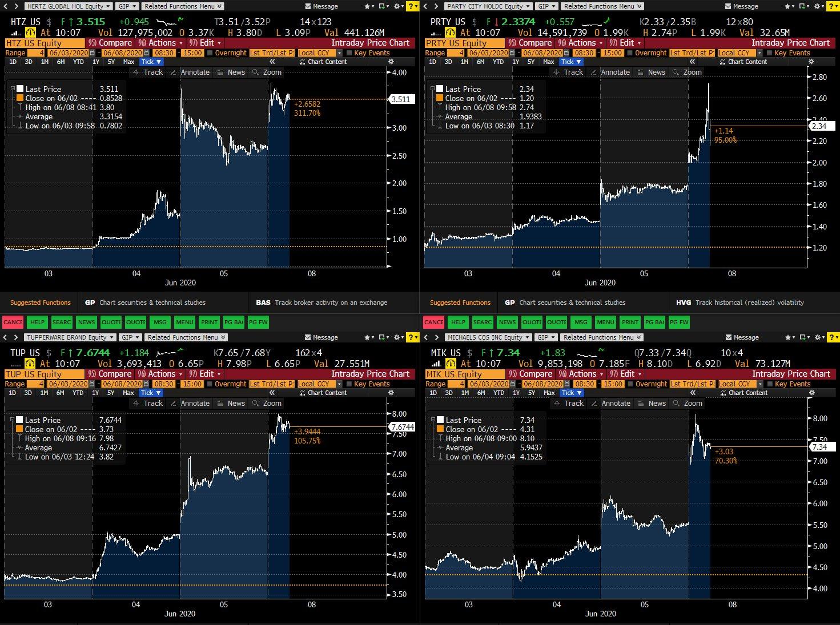Screen dimensions: 840x625
Task: Open the 96) Actions dropdown on the HTZ chart
Action: coord(161,43)
